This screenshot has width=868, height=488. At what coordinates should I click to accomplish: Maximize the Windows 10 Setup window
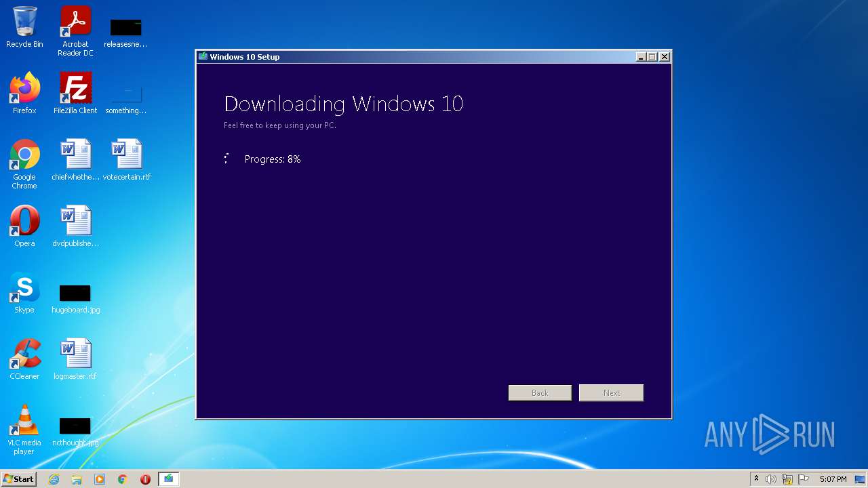(x=652, y=57)
